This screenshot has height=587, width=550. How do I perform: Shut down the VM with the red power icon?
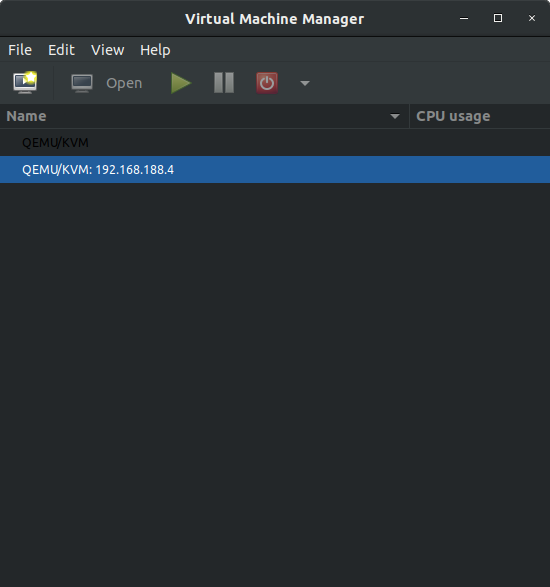point(267,83)
